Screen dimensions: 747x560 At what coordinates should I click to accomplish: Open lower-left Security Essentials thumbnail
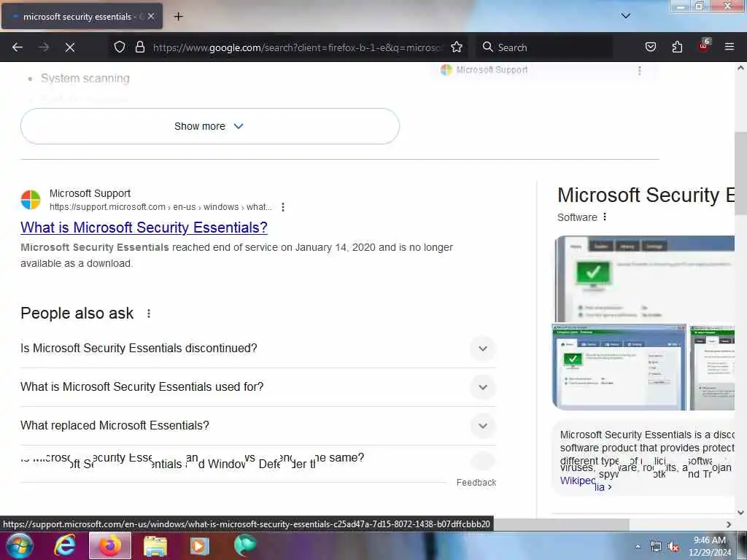coord(619,367)
